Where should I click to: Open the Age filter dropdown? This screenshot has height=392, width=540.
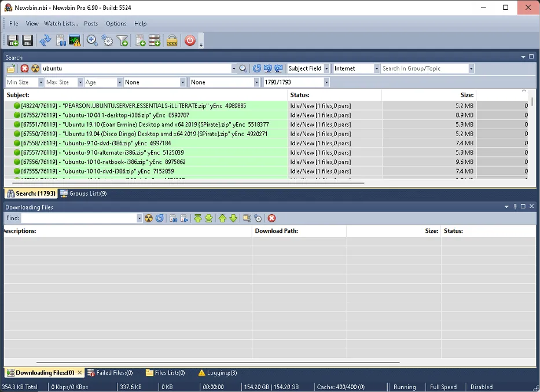tap(119, 82)
